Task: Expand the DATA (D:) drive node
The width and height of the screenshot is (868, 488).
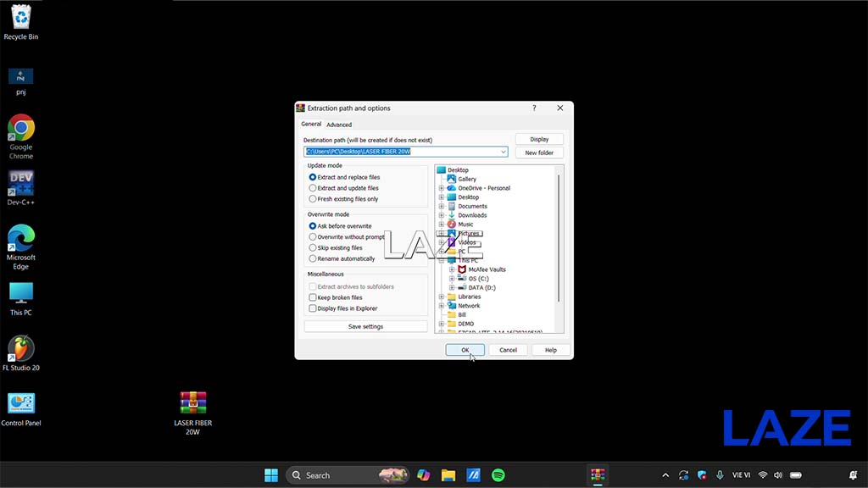Action: click(452, 288)
